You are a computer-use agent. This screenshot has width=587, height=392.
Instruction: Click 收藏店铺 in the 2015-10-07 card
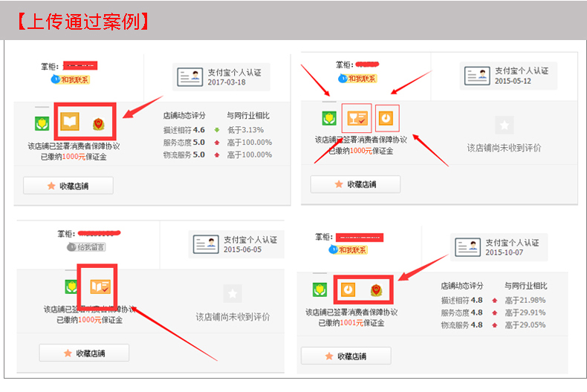click(x=346, y=356)
